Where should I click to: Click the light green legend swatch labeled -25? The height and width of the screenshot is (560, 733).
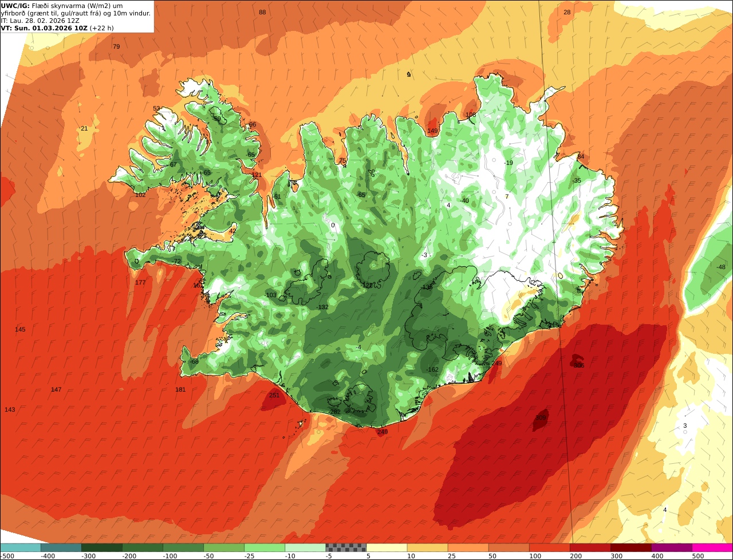[x=265, y=547]
